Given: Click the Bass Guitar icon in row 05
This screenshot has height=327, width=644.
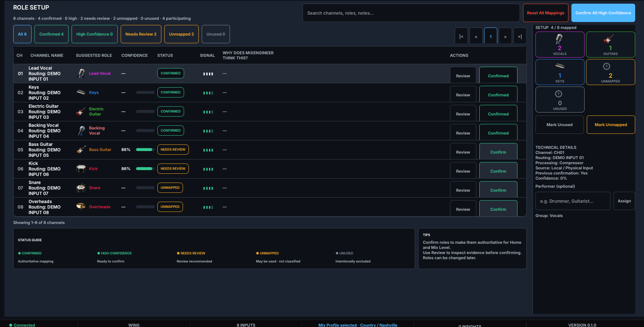Looking at the screenshot, I should click(81, 150).
